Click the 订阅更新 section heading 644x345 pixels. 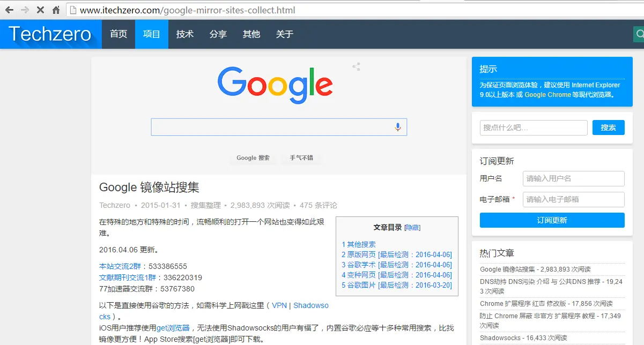[497, 161]
